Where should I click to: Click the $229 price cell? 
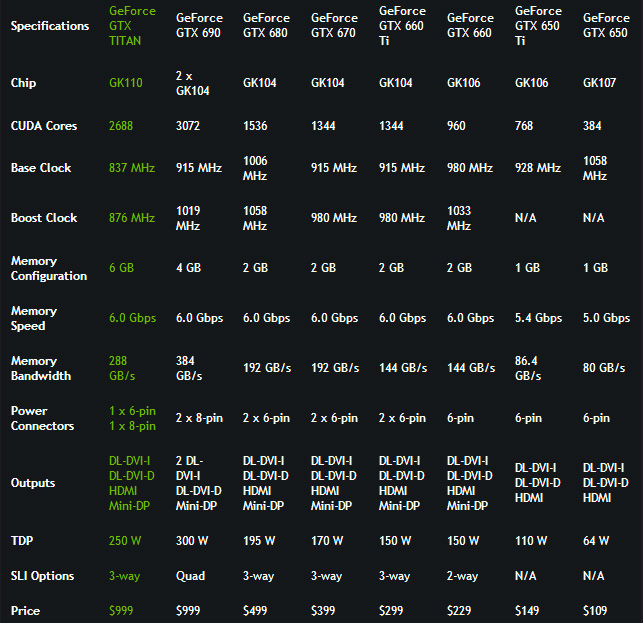tap(459, 611)
